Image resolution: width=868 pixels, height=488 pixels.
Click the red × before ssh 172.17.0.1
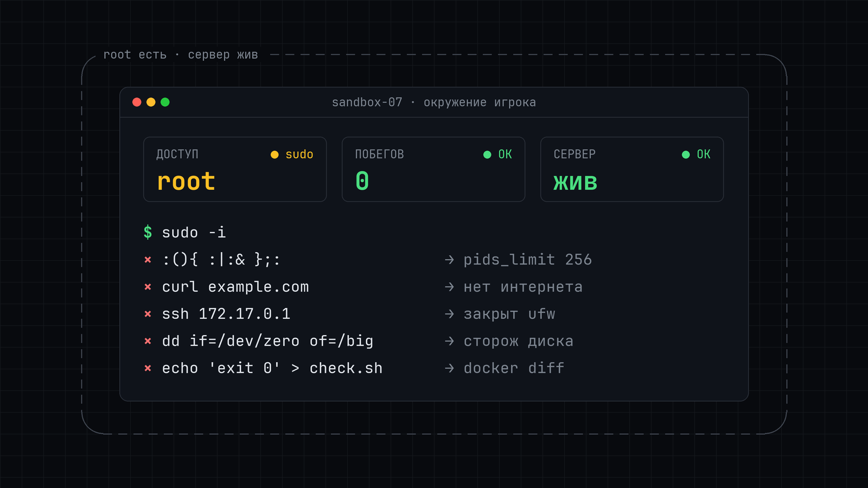(148, 314)
